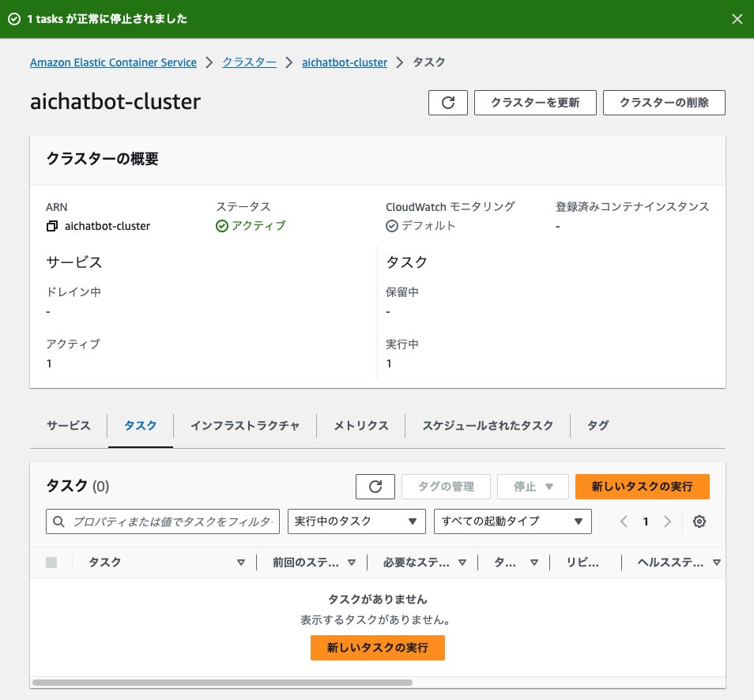Viewport: 754px width, 700px height.
Task: Click the green アクティブ status icon
Action: tap(221, 226)
